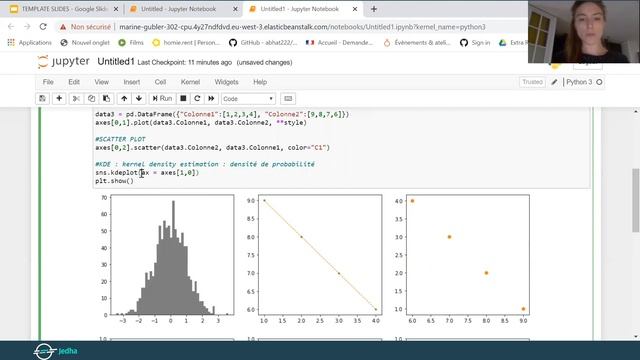Open the View menu
The height and width of the screenshot is (360, 640).
coord(102,82)
